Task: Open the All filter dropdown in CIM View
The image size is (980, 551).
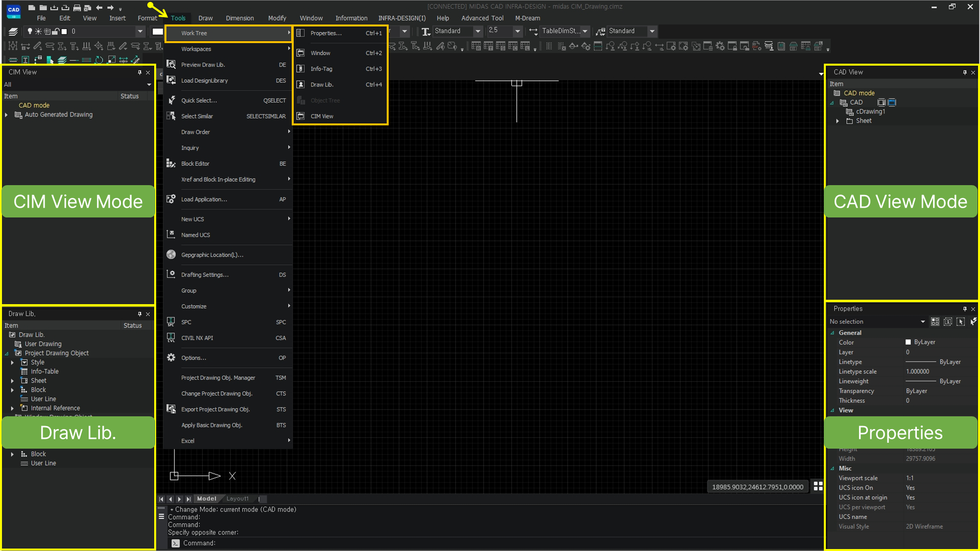Action: pyautogui.click(x=149, y=84)
